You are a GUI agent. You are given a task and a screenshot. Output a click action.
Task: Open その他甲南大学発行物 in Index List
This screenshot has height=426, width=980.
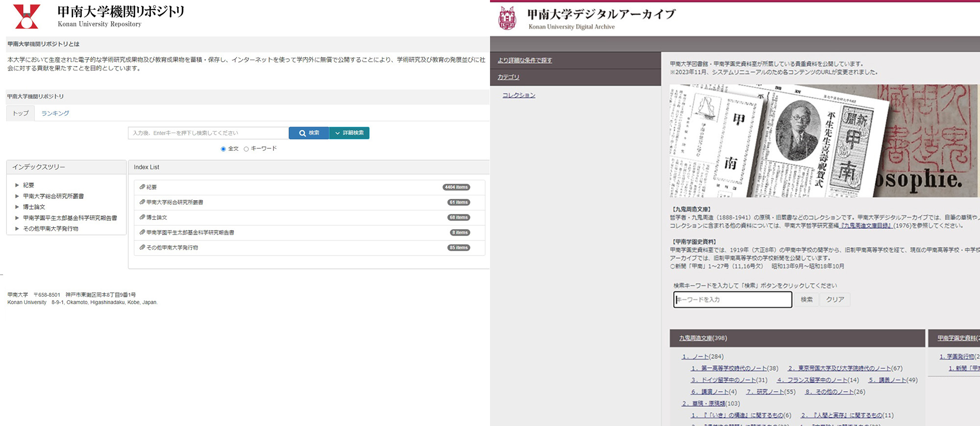click(x=172, y=248)
